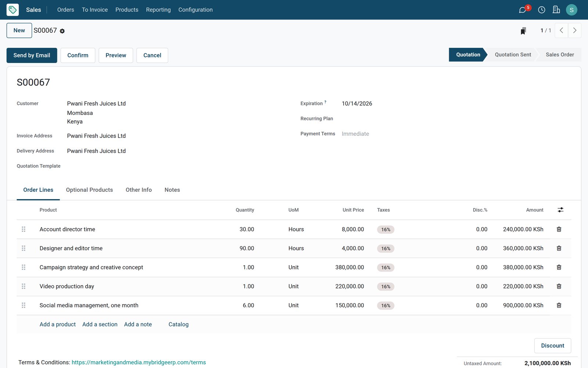Image resolution: width=588 pixels, height=368 pixels.
Task: Go to the previous record arrow
Action: [562, 31]
